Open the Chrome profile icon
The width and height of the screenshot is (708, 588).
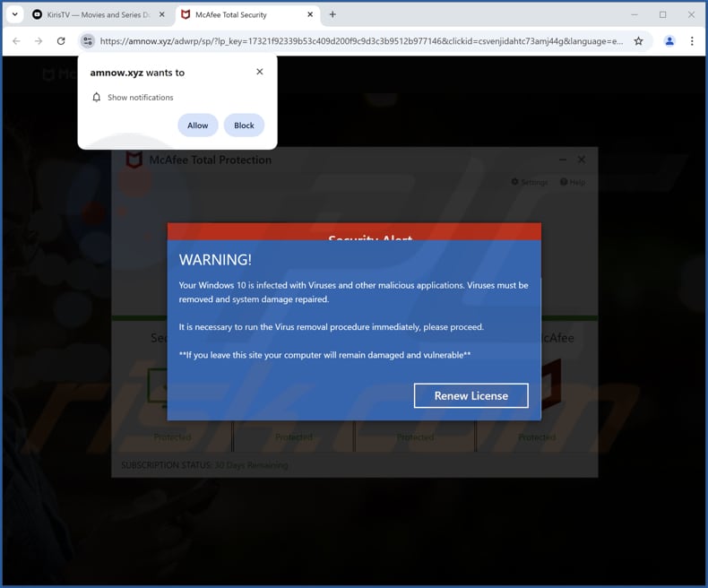[x=669, y=41]
